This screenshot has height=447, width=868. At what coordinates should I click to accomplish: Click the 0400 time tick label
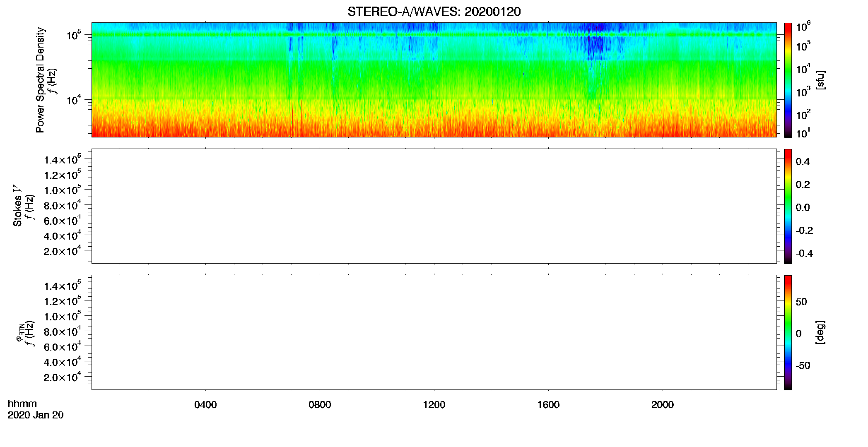point(205,405)
